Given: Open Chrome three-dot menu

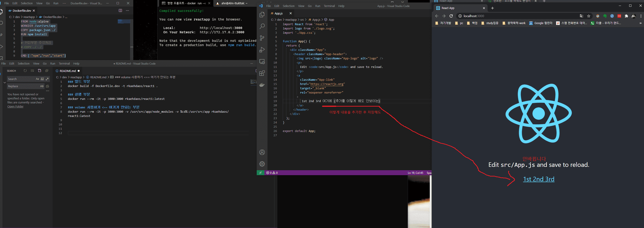Looking at the screenshot, I should (x=641, y=16).
